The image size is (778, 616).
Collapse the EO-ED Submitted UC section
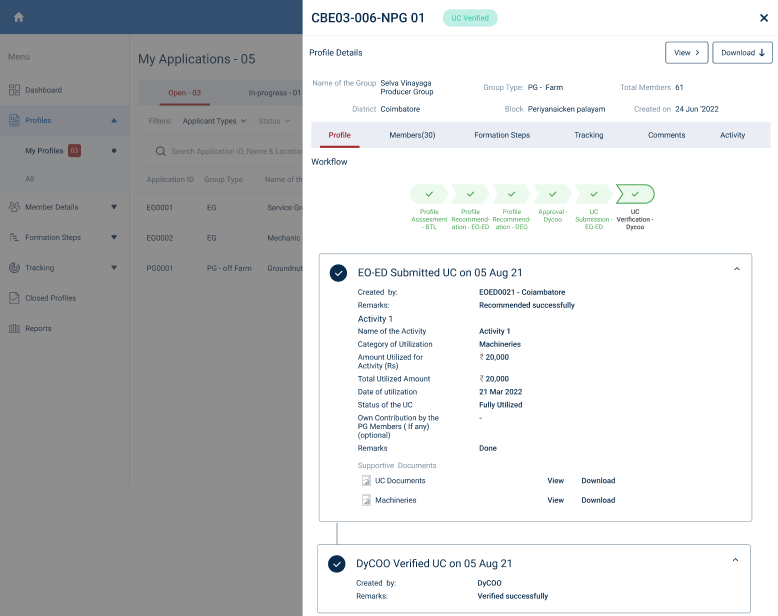pos(737,269)
